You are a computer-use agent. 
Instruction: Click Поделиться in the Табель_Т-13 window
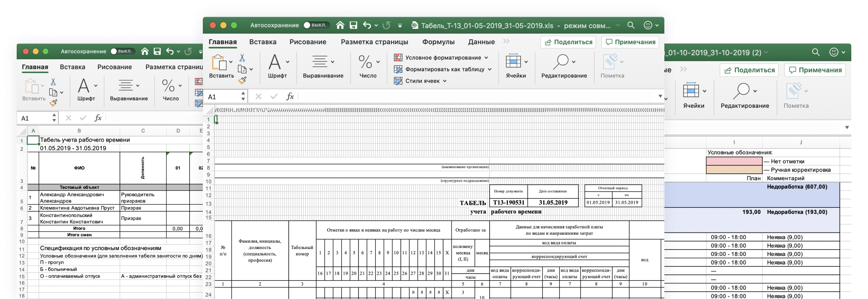tap(568, 42)
